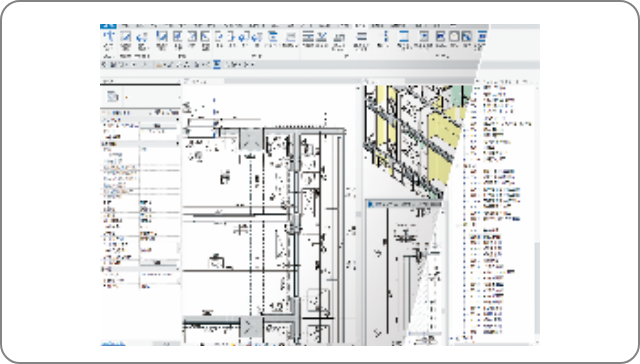This screenshot has height=364, width=640.
Task: Collapse the first Properties parameter group
Action: click(x=178, y=120)
